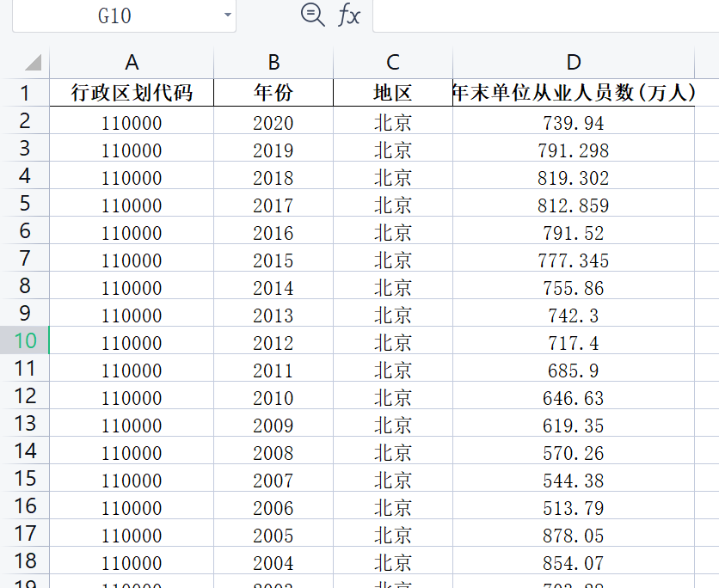Click inside the formula bar input
The height and width of the screenshot is (588, 719).
(545, 15)
